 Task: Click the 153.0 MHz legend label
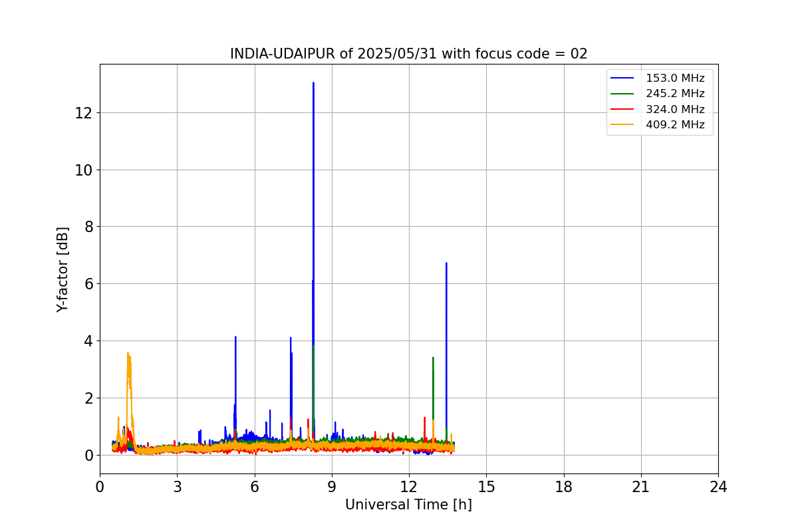(x=675, y=78)
